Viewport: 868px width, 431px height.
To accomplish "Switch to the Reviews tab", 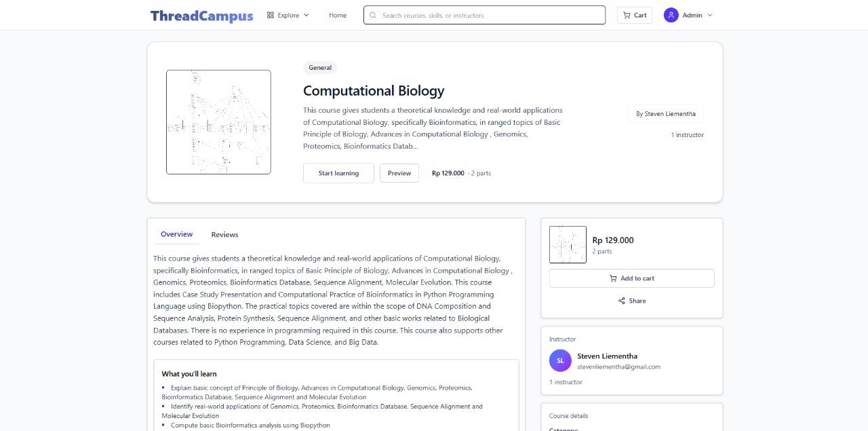I will click(224, 235).
